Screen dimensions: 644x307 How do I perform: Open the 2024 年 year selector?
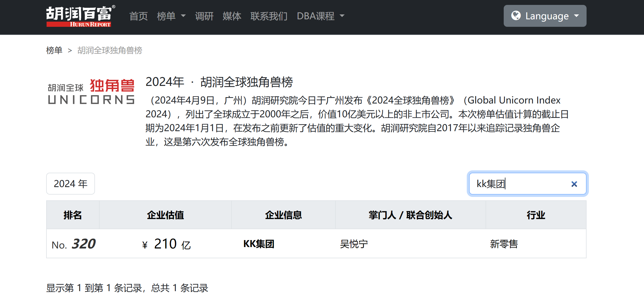tap(70, 184)
